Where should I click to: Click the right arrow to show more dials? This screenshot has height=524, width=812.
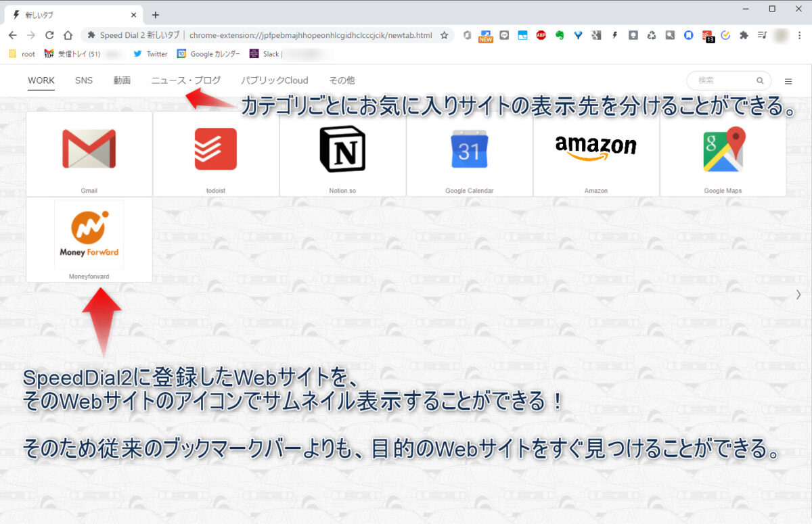click(798, 295)
